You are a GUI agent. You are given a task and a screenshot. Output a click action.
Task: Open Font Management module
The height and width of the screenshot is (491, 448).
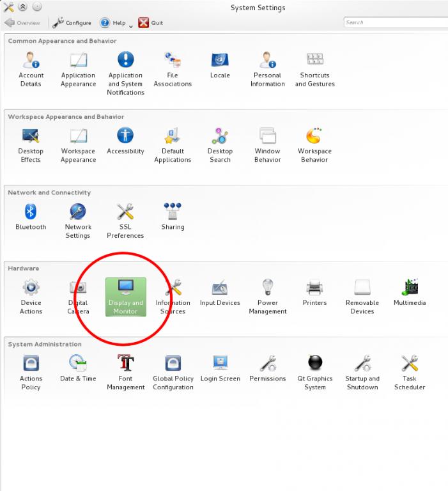coord(126,371)
